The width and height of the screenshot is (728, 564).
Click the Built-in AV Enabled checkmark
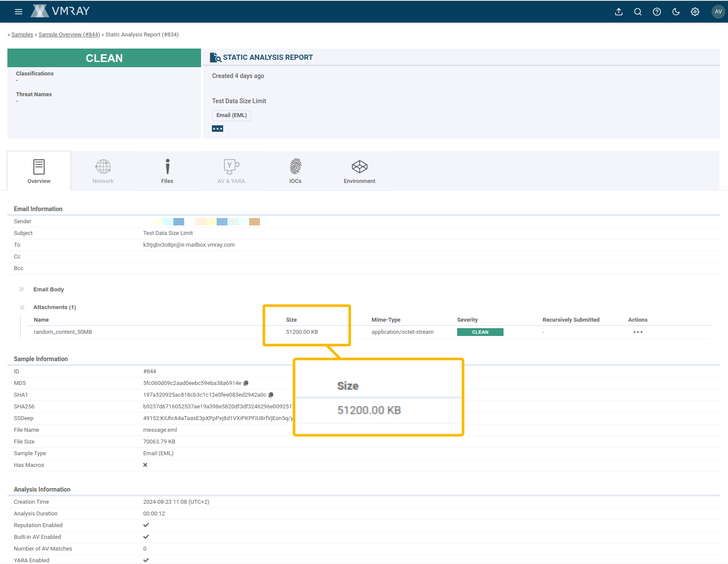click(146, 537)
